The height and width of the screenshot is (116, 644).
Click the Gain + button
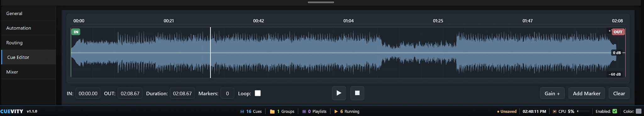tap(552, 93)
